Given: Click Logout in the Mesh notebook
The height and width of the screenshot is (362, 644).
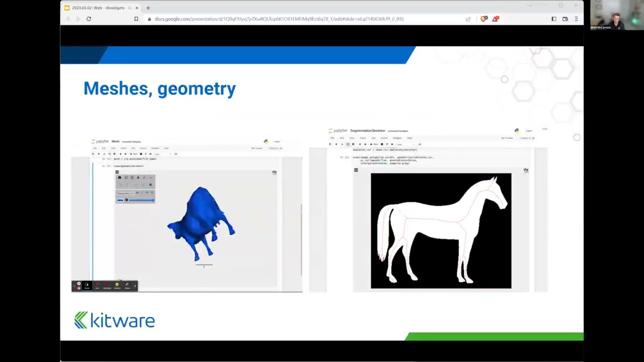Looking at the screenshot, I should coord(277,141).
